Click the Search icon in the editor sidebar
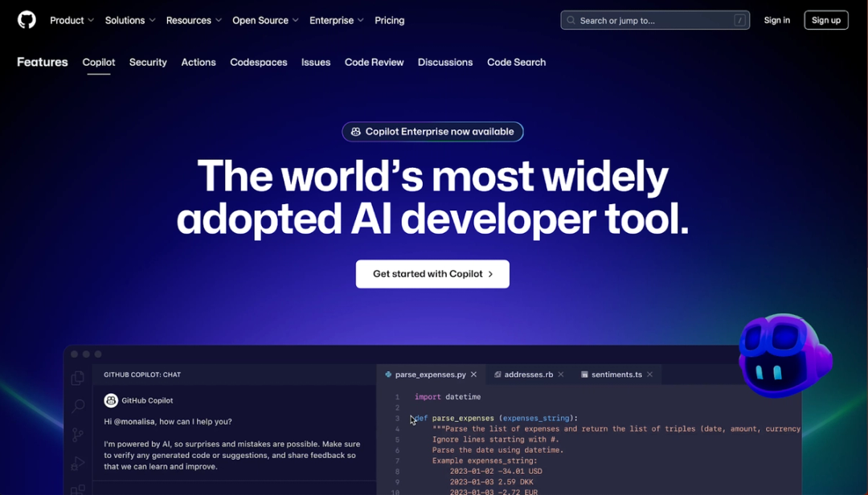This screenshot has width=868, height=495. click(x=78, y=406)
